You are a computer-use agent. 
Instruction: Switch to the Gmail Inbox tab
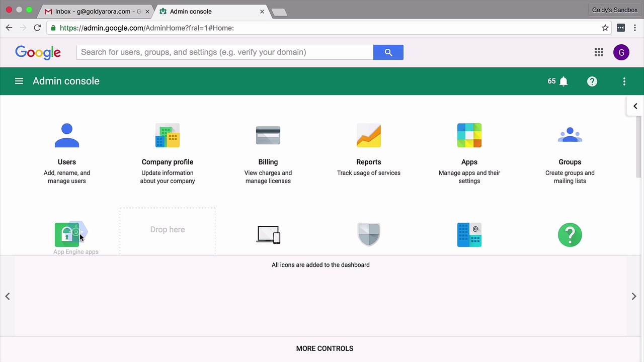[x=96, y=11]
